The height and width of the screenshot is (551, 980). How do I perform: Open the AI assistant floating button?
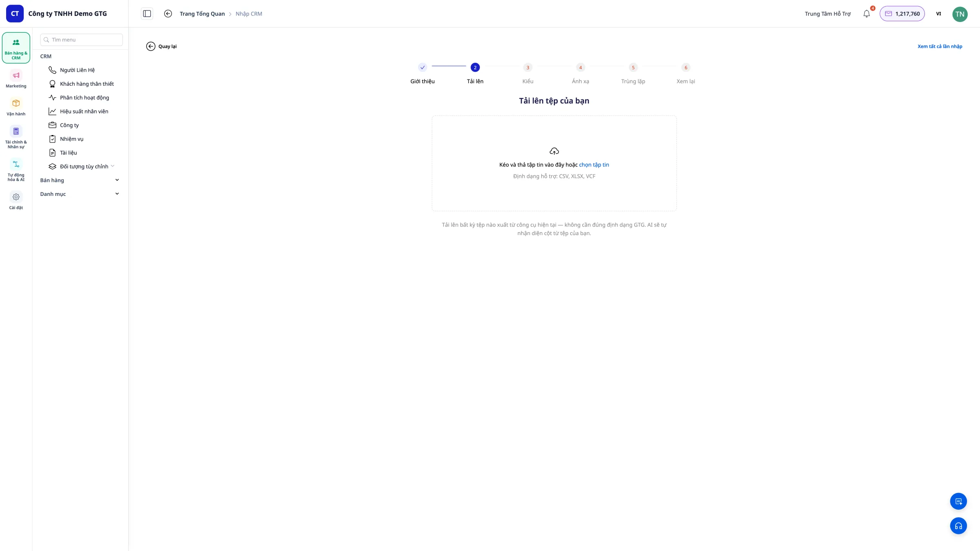coord(958,501)
